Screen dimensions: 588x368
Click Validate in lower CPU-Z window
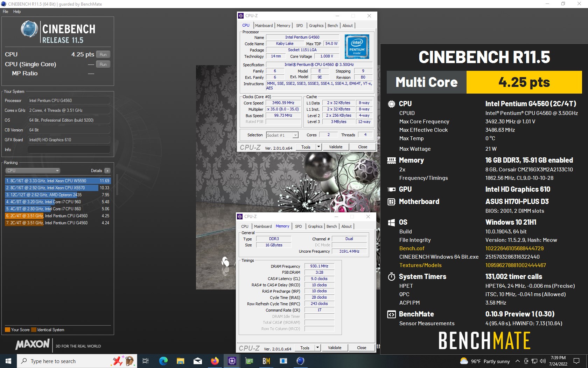pos(335,348)
